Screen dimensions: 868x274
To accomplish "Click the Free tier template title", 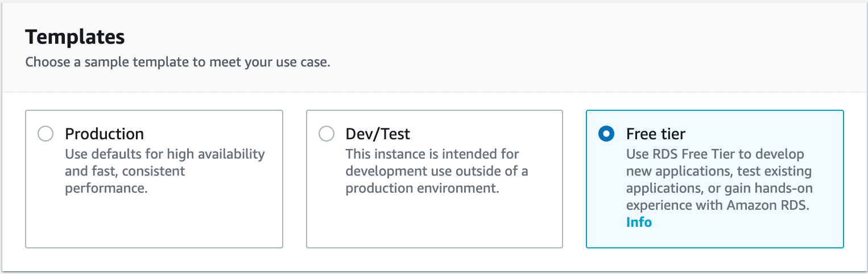I will pyautogui.click(x=655, y=134).
